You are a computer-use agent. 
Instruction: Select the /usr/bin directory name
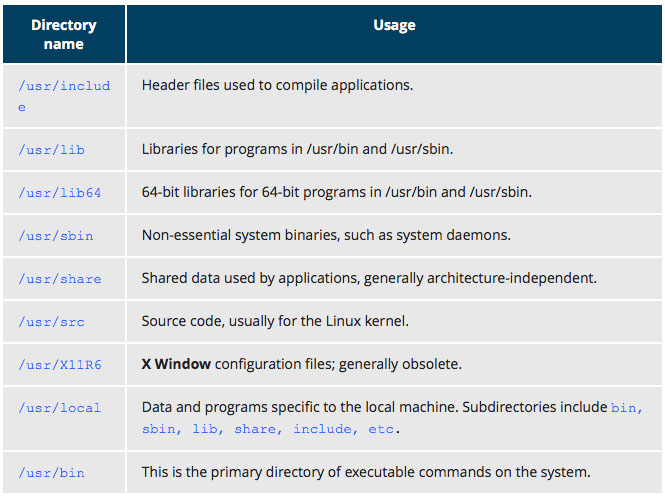51,473
